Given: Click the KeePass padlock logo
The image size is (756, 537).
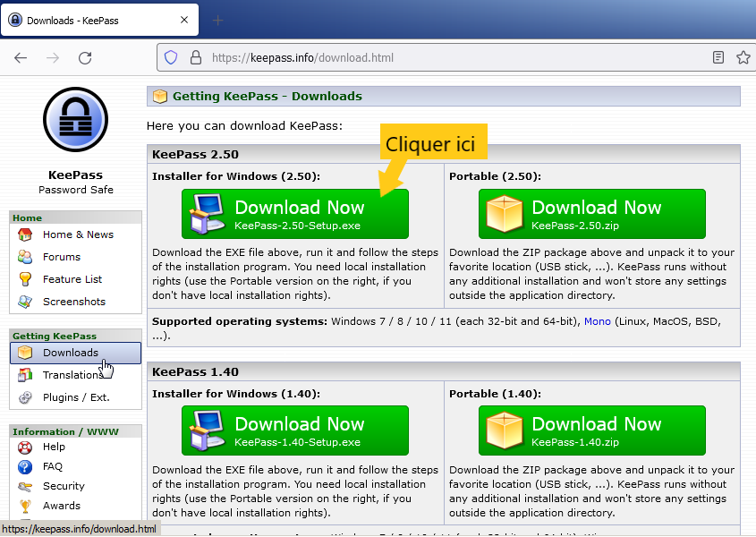Looking at the screenshot, I should click(76, 120).
